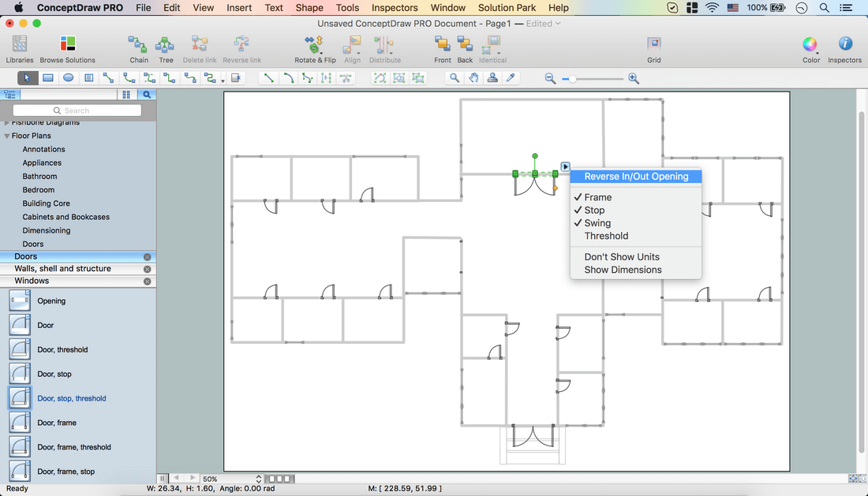The height and width of the screenshot is (496, 868).
Task: Choose Reverse In/Out Opening menu item
Action: point(636,177)
